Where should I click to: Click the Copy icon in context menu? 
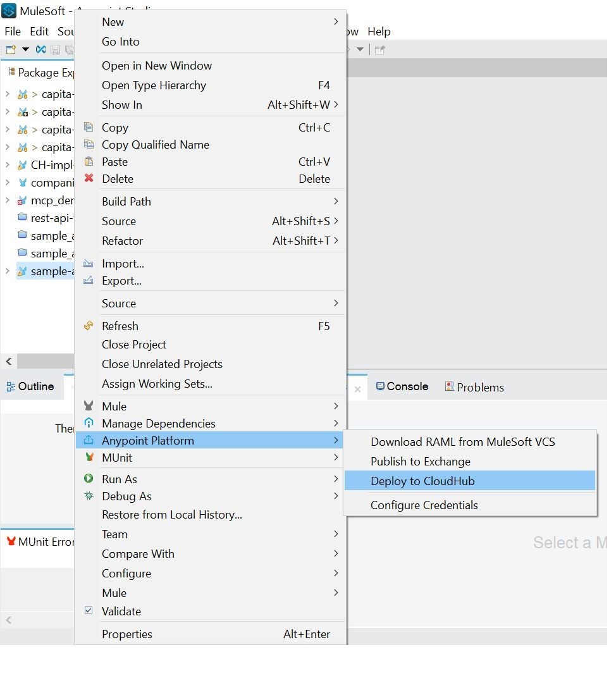click(89, 126)
